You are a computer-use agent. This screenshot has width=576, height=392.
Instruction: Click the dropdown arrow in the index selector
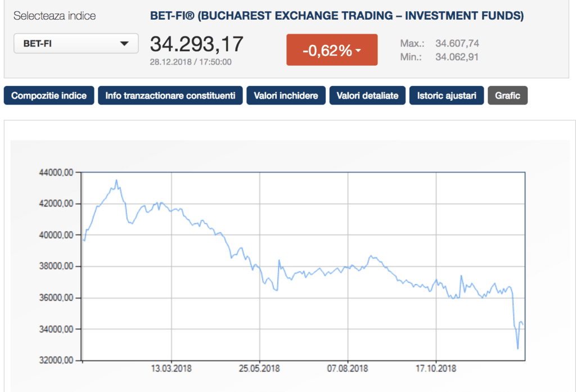tap(124, 44)
